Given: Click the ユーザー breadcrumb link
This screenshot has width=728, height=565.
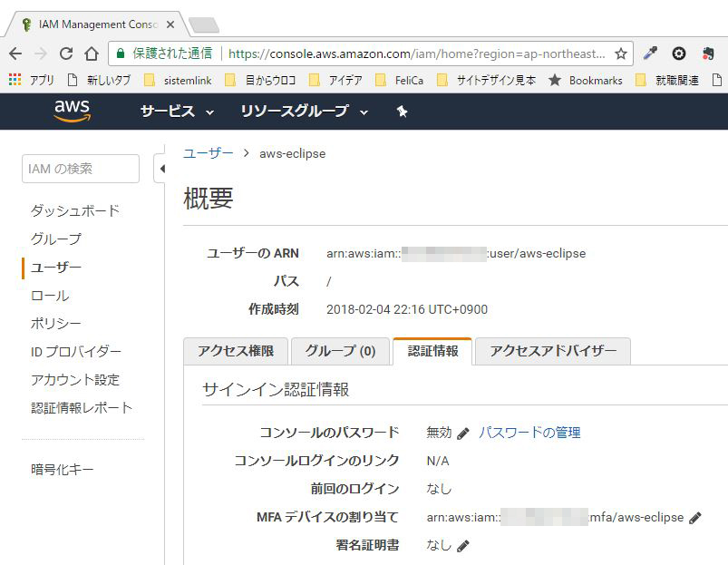Looking at the screenshot, I should click(208, 153).
